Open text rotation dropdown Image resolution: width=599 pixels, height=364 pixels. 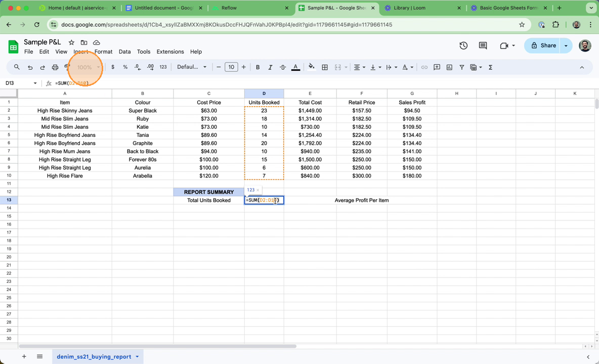pyautogui.click(x=408, y=67)
